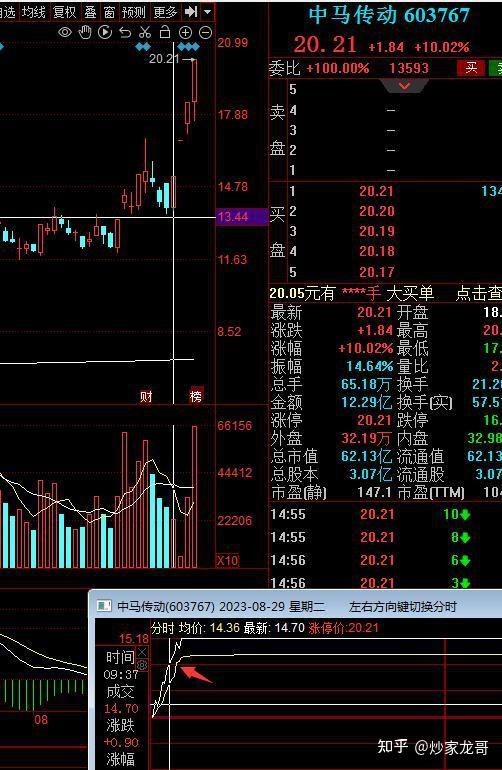Open the dropdown arrow beside 更多 tab
This screenshot has height=770, width=502.
(x=208, y=11)
